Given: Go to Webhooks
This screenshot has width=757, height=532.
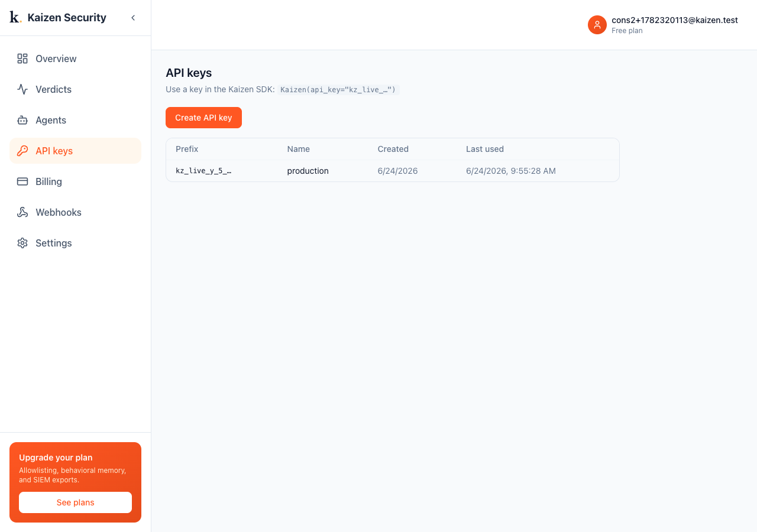Looking at the screenshot, I should (75, 212).
